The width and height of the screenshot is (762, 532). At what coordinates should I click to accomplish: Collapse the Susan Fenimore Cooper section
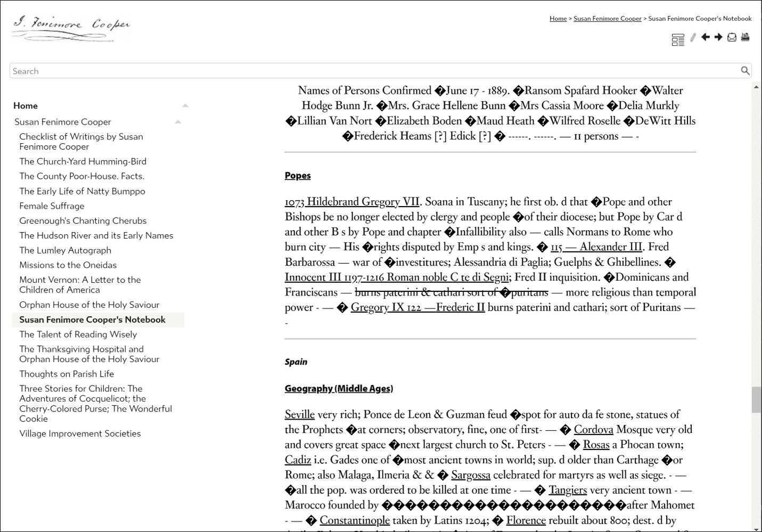178,121
